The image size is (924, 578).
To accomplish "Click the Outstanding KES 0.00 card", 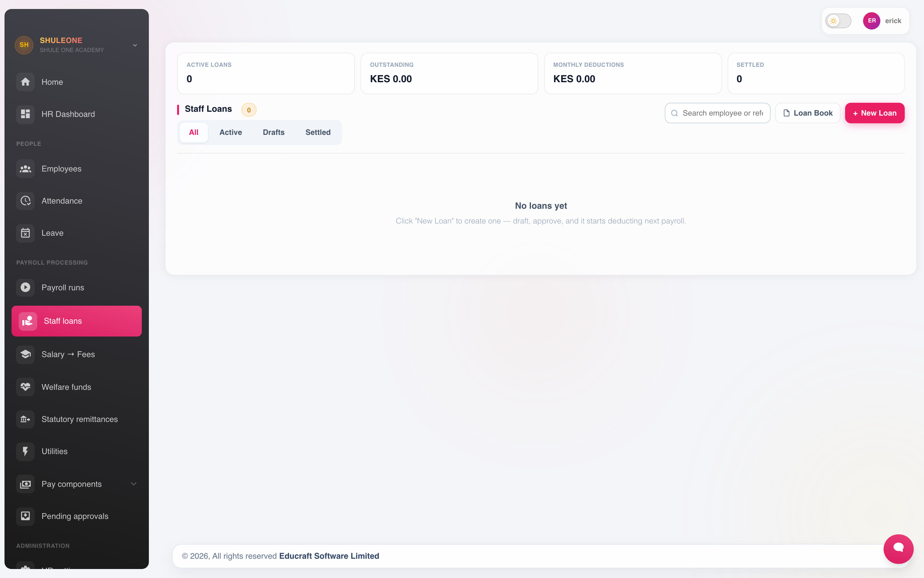I will point(449,74).
